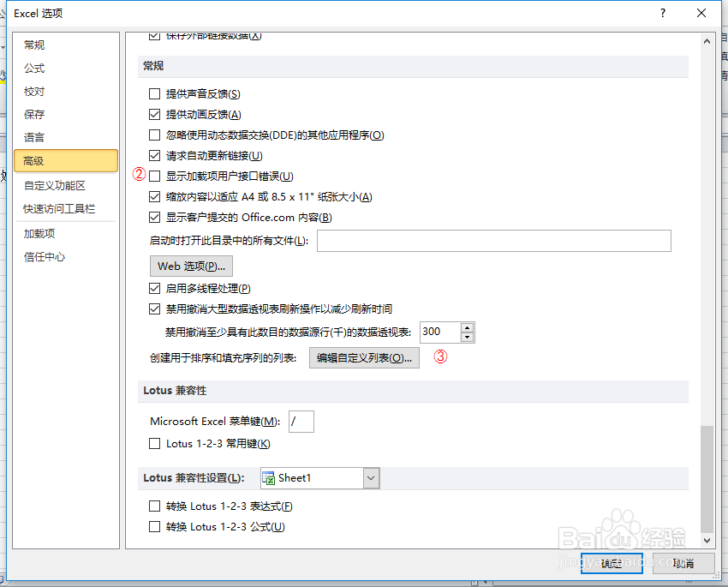Enable the 提供声音反馈 checkbox
This screenshot has width=728, height=587.
[x=154, y=93]
